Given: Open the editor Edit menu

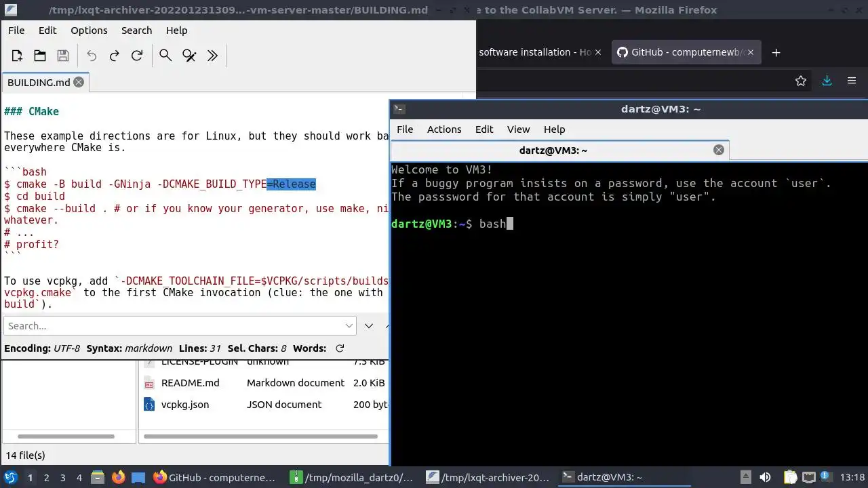Looking at the screenshot, I should 47,30.
